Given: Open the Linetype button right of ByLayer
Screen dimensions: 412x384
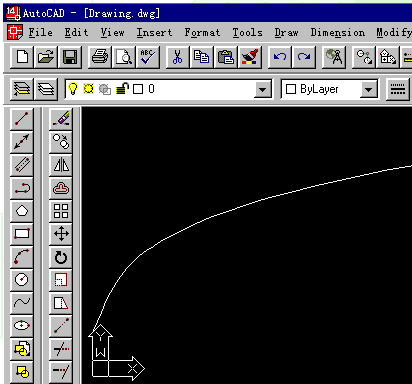Looking at the screenshot, I should click(398, 89).
